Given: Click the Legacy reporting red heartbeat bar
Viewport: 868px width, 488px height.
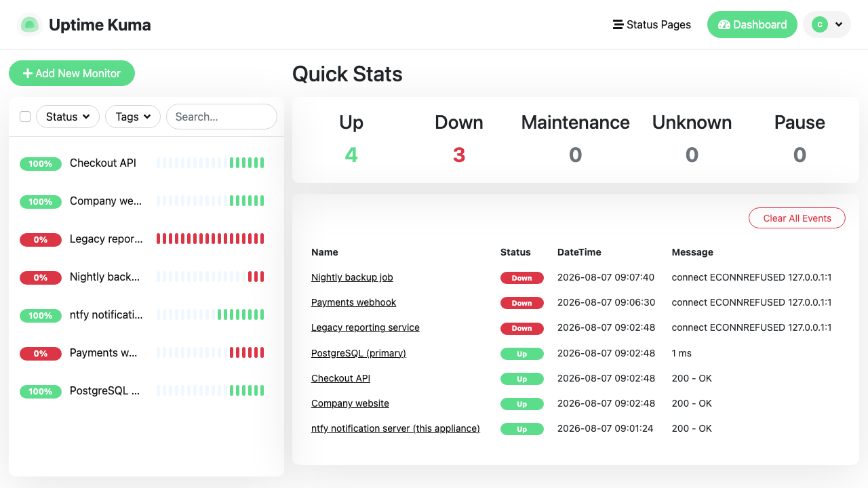Looking at the screenshot, I should point(210,239).
